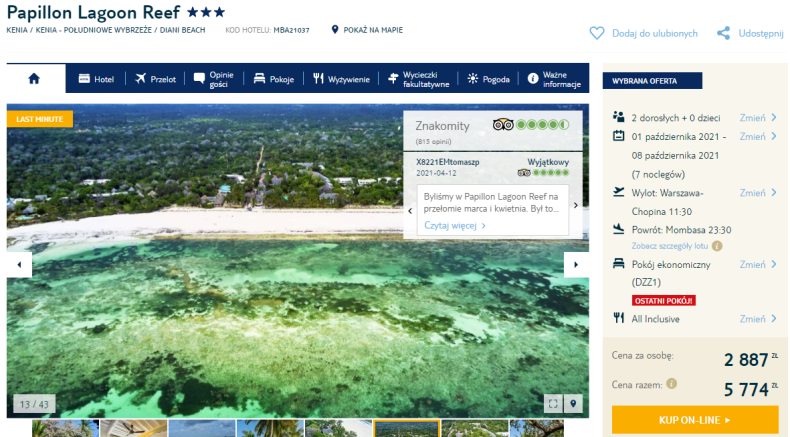Switch to the Hotel tab

click(x=96, y=79)
